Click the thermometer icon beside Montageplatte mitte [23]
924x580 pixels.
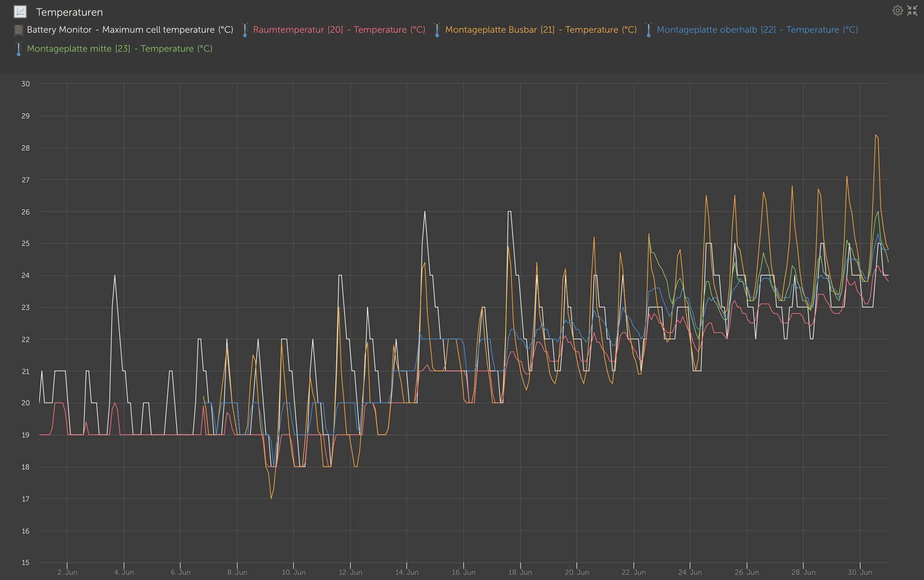point(18,49)
